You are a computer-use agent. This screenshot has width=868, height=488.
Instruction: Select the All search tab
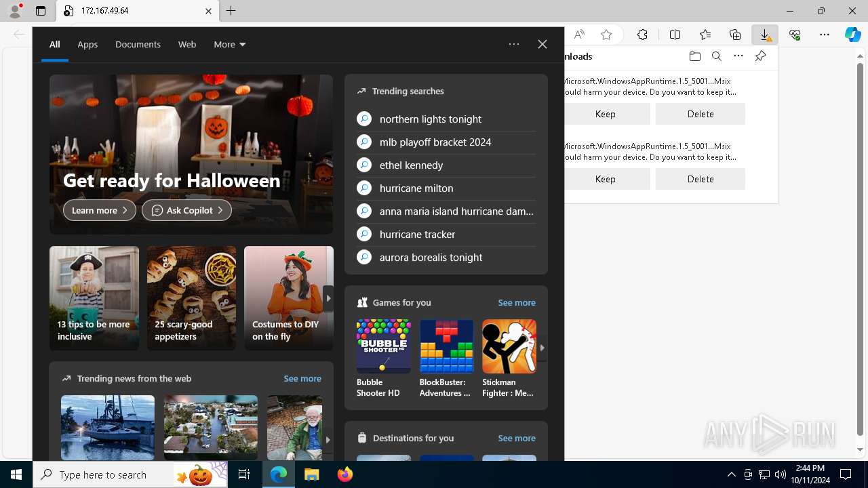[55, 44]
